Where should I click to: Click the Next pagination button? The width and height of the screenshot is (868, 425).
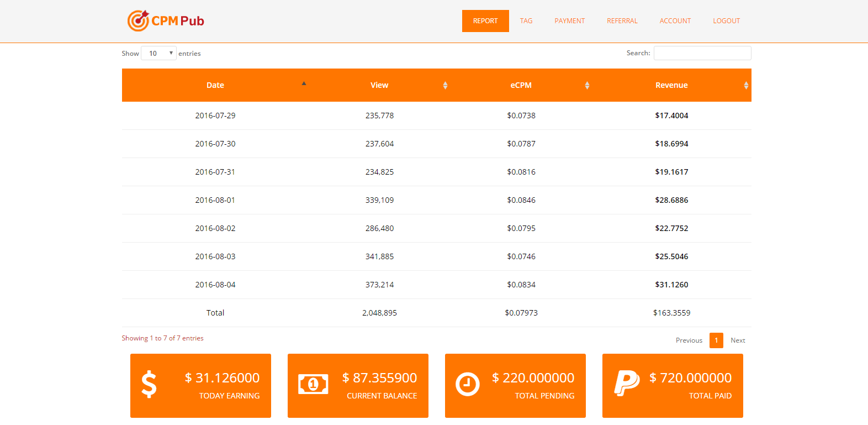[738, 340]
